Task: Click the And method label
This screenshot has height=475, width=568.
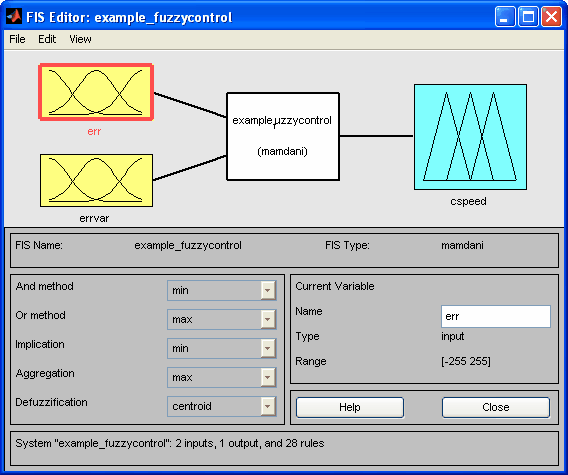Action: coord(45,286)
